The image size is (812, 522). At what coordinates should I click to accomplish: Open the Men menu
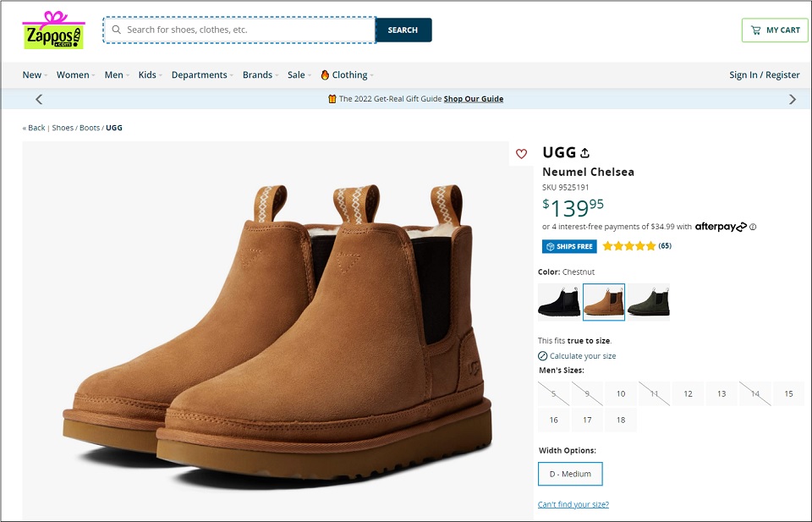pos(117,74)
